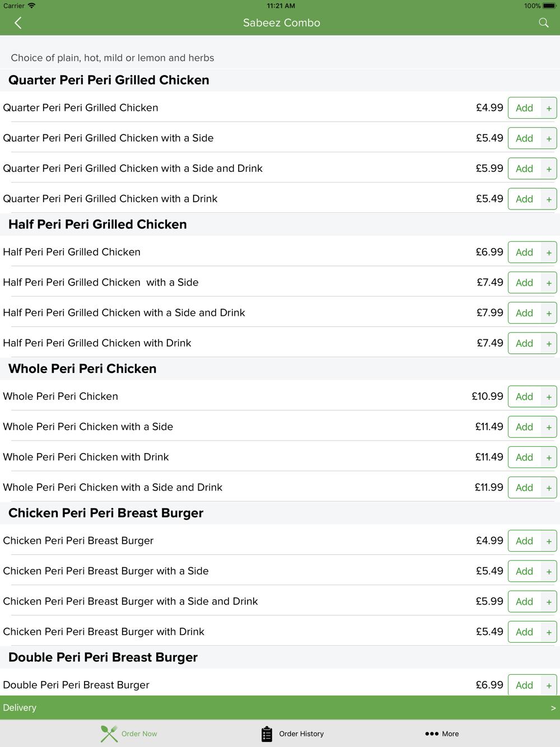The height and width of the screenshot is (747, 560).
Task: Select Half Peri Peri Grilled Chicken with Drink row
Action: click(x=280, y=343)
